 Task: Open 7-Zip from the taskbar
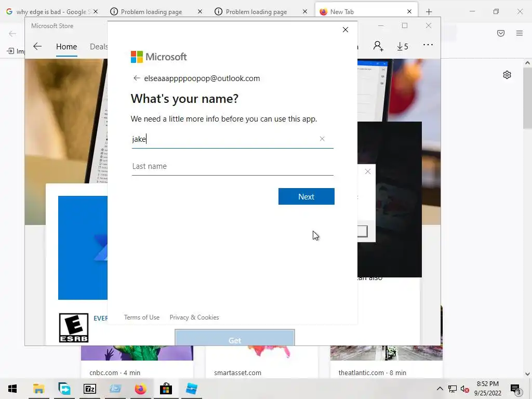click(x=89, y=389)
